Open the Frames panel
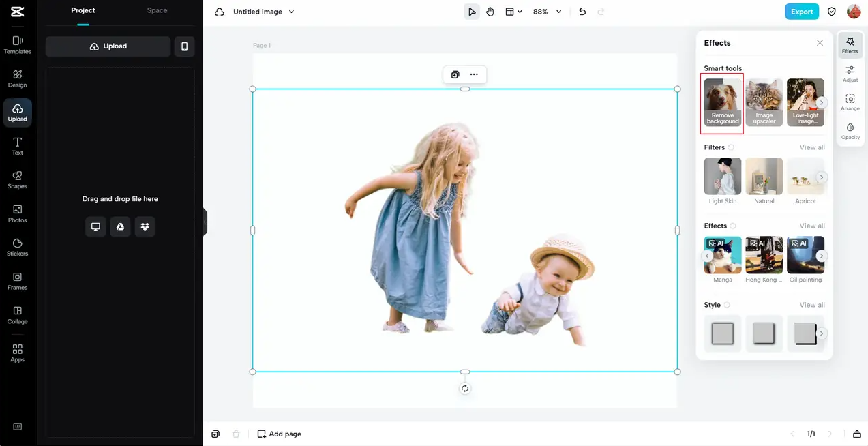Screen dimensions: 868x446 point(18,281)
